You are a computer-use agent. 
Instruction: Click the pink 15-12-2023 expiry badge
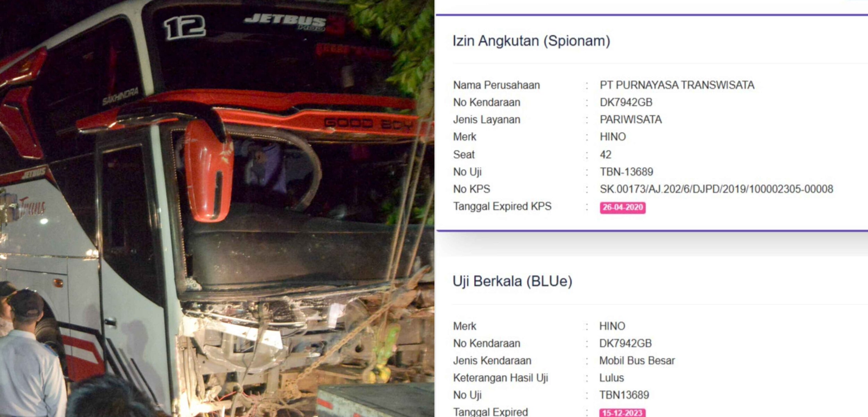coord(622,412)
